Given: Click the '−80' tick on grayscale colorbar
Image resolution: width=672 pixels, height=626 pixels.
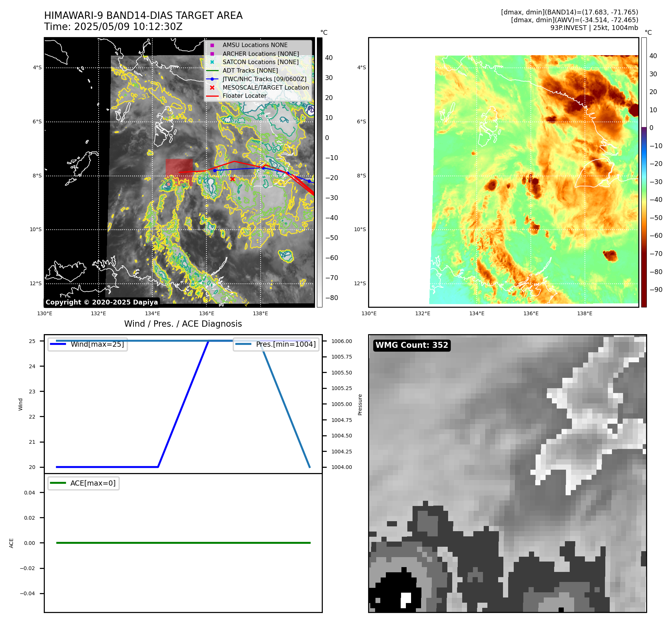Looking at the screenshot, I should pyautogui.click(x=332, y=298).
